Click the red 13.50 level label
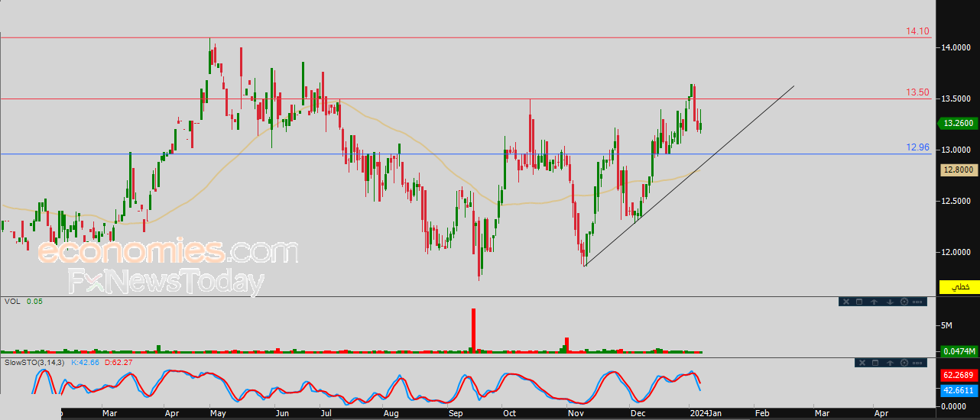 (x=917, y=92)
